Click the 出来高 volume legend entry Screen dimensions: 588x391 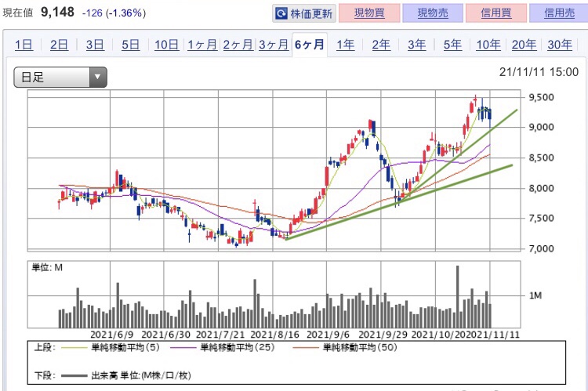click(126, 375)
